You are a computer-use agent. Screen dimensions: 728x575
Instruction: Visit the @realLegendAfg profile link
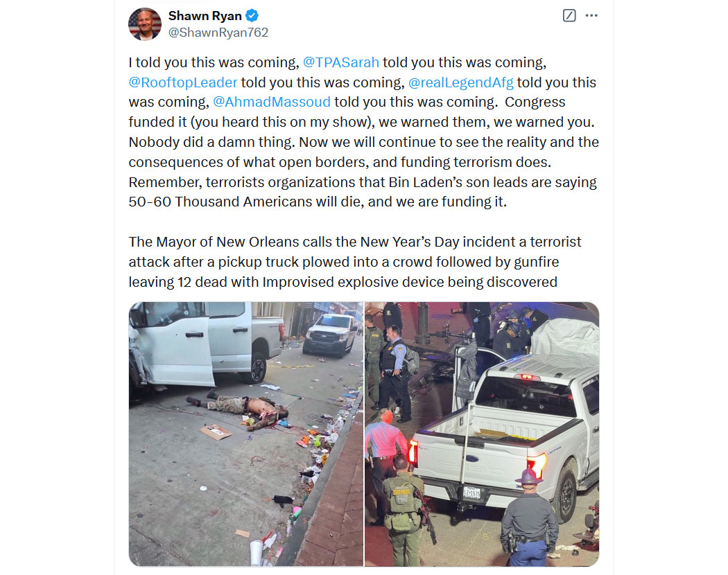(460, 82)
